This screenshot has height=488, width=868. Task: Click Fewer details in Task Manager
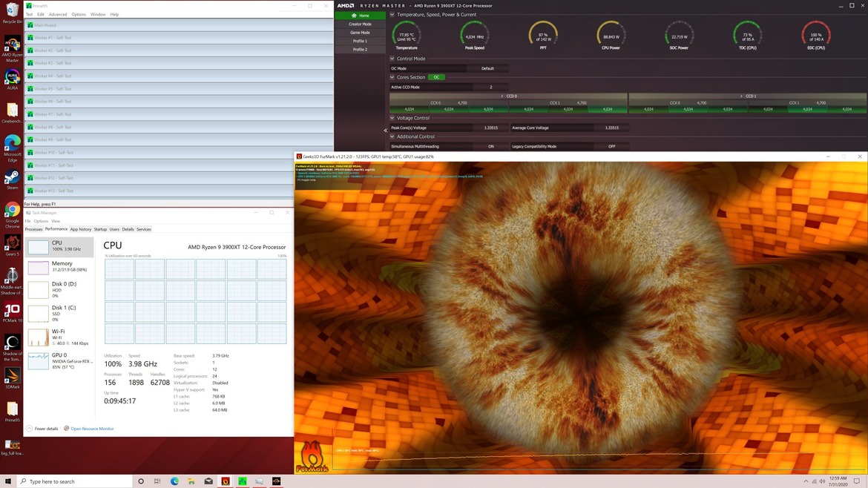(x=42, y=429)
